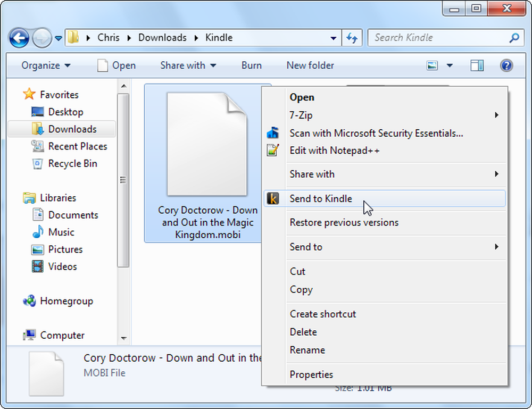The height and width of the screenshot is (409, 532).
Task: Expand the arrow before Kindle breadcrumb
Action: click(196, 38)
